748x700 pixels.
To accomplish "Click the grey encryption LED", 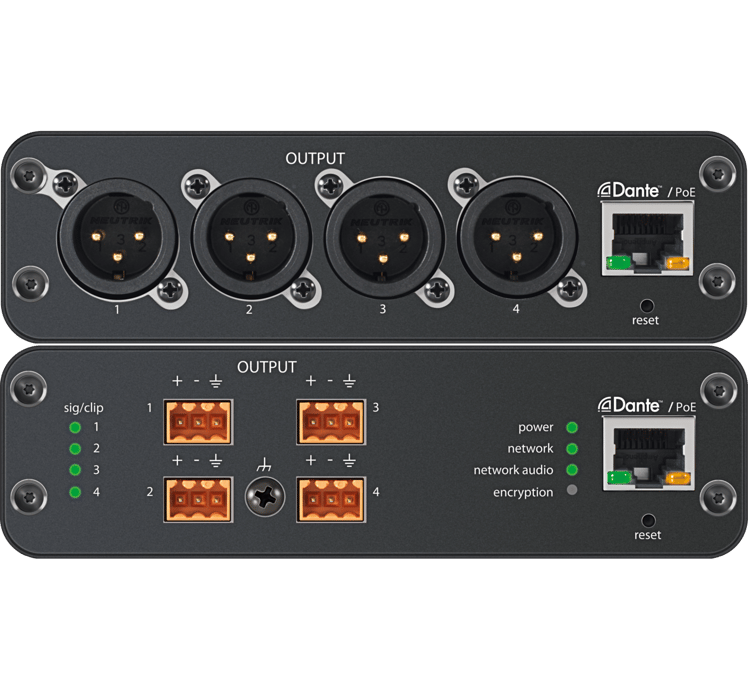I will point(572,490).
